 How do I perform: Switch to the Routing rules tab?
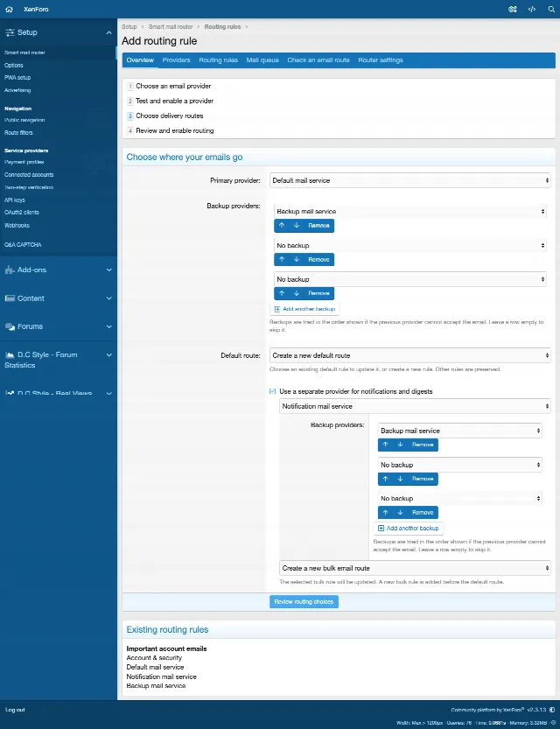point(219,60)
